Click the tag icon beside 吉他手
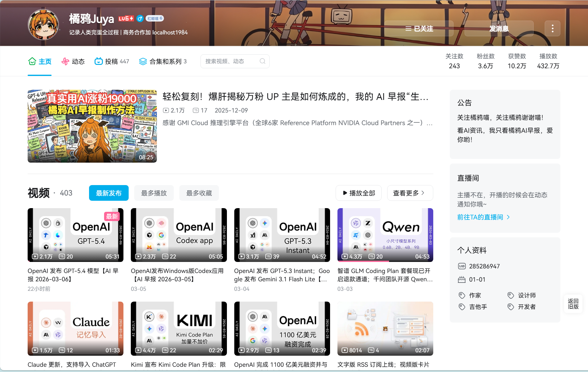Image resolution: width=588 pixels, height=372 pixels. pyautogui.click(x=462, y=307)
